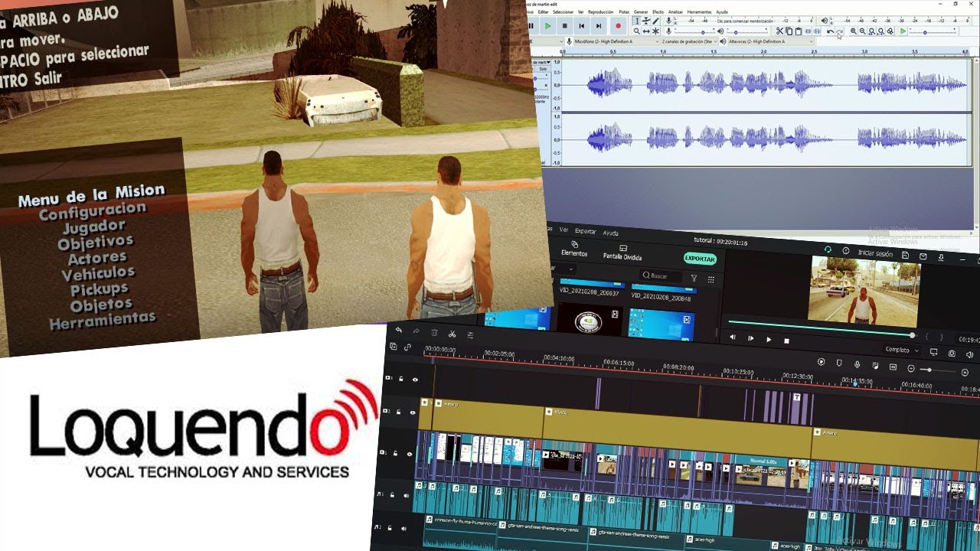Select the Audacity Multi-tool asterisk
Viewport: 980px width, 551px height.
(656, 31)
